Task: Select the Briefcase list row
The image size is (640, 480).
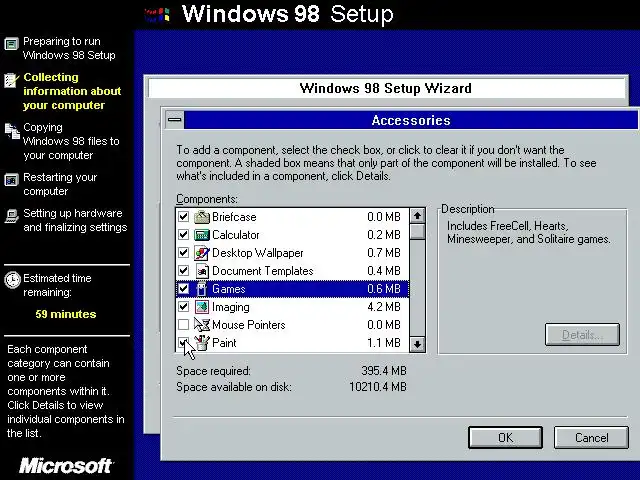Action: coord(292,217)
